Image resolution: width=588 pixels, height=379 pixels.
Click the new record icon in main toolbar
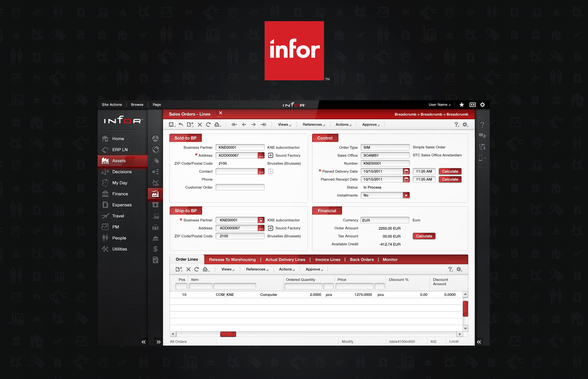coord(190,124)
